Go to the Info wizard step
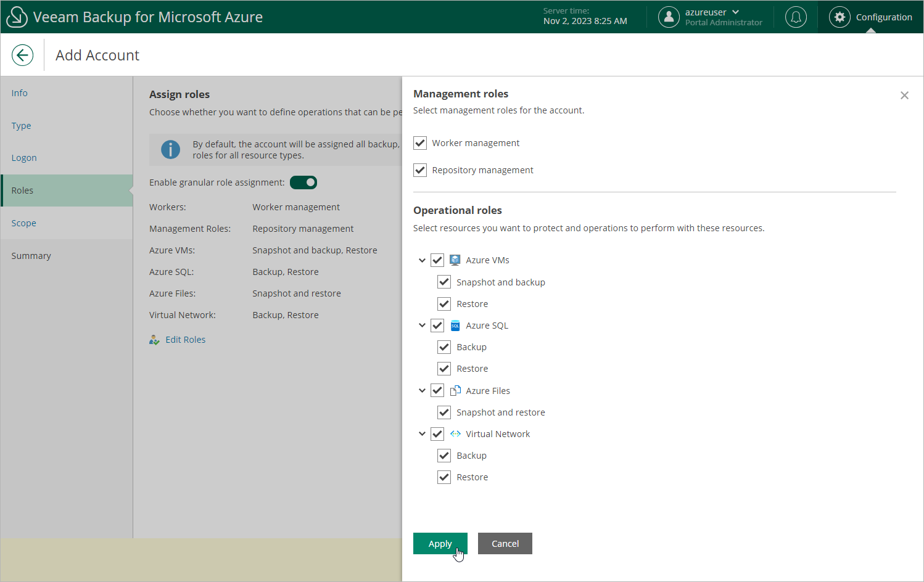The width and height of the screenshot is (924, 582). pos(67,93)
